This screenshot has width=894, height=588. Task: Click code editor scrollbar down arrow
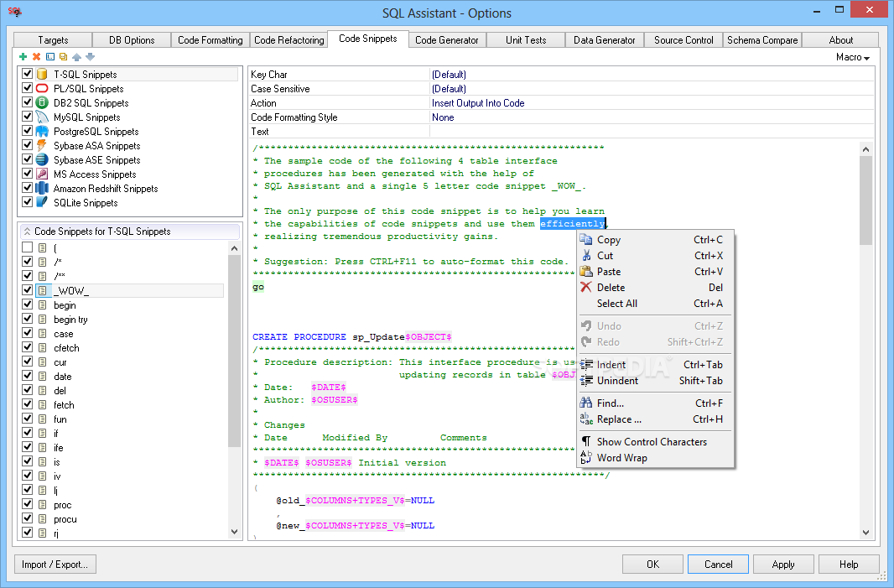coord(865,532)
